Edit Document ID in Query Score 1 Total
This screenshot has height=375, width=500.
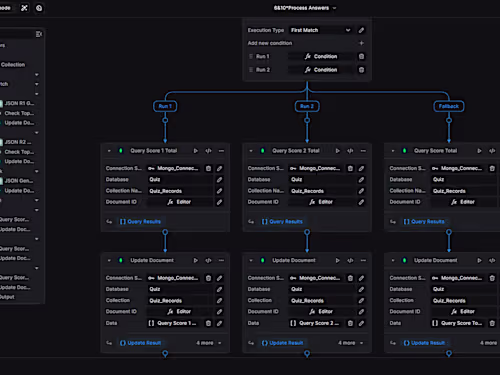219,202
